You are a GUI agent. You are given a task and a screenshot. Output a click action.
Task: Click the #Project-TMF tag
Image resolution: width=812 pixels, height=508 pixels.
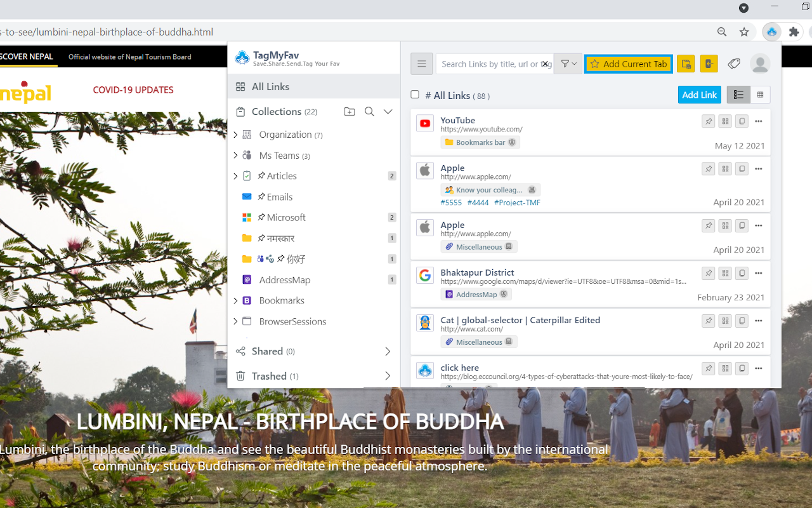[517, 203]
